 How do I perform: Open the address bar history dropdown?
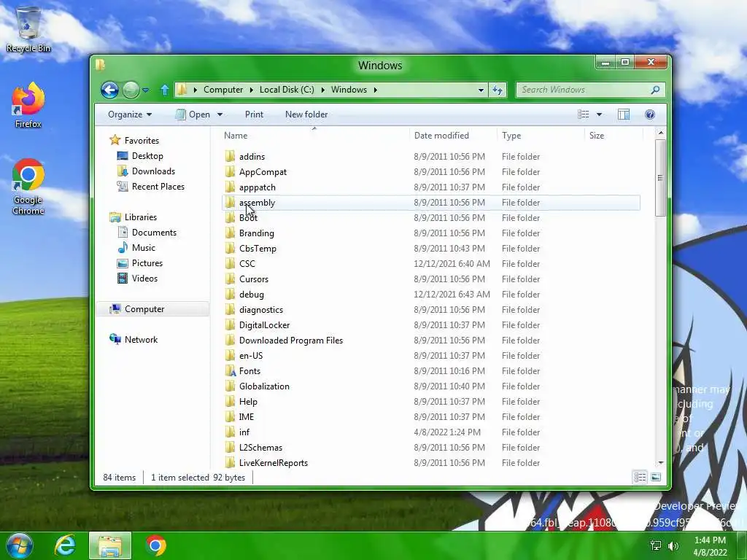tap(481, 90)
